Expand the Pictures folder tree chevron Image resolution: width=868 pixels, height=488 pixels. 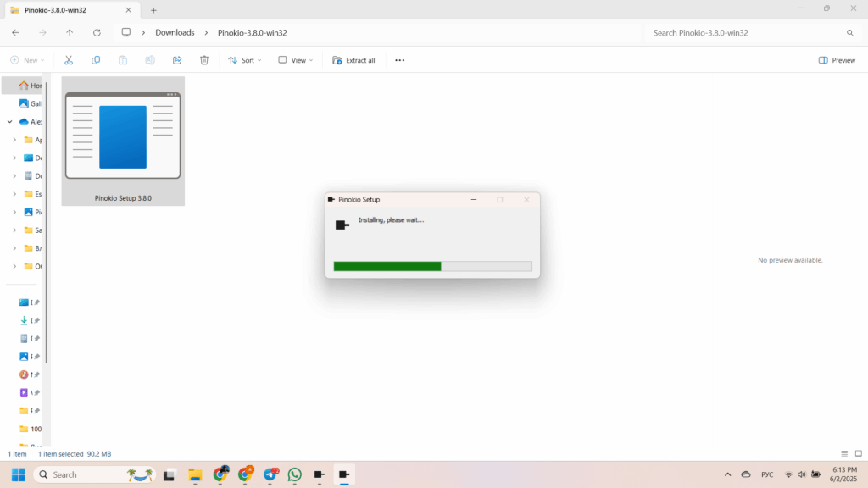(14, 212)
